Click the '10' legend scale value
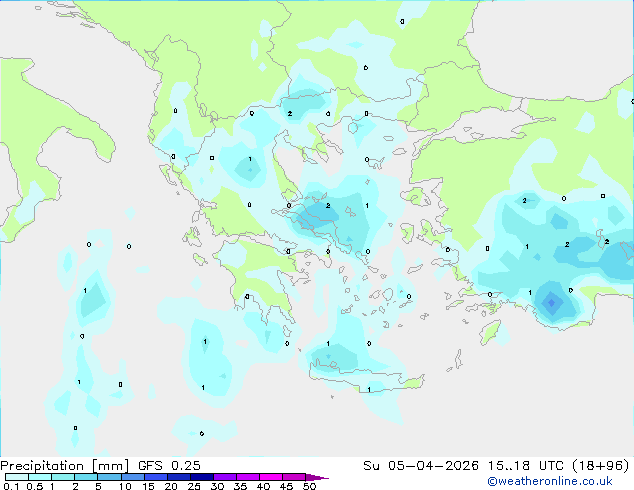The width and height of the screenshot is (634, 490). 125,486
